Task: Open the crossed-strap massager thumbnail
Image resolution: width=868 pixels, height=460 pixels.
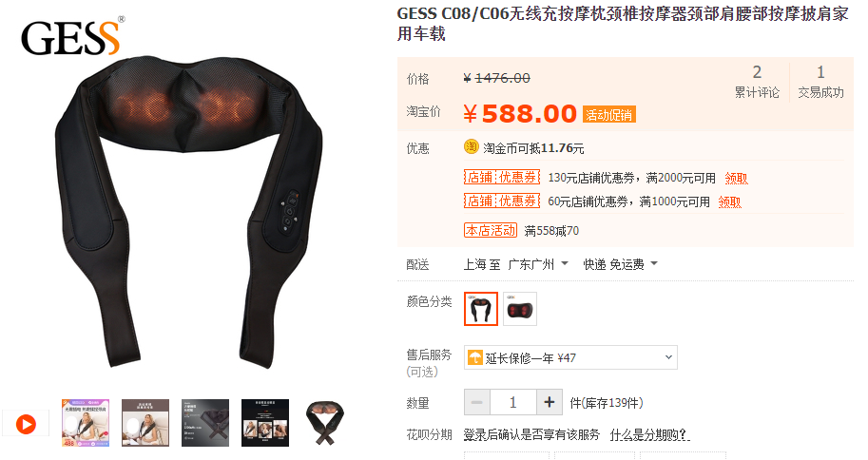Action: [x=325, y=424]
